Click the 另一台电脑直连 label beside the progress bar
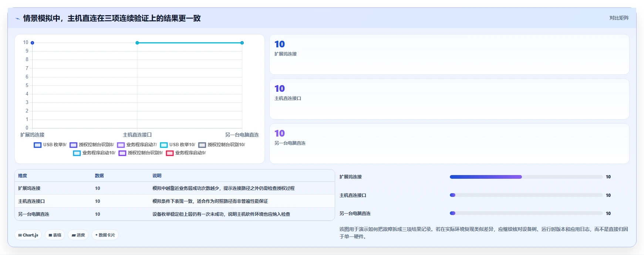The height and width of the screenshot is (255, 644). coord(355,214)
